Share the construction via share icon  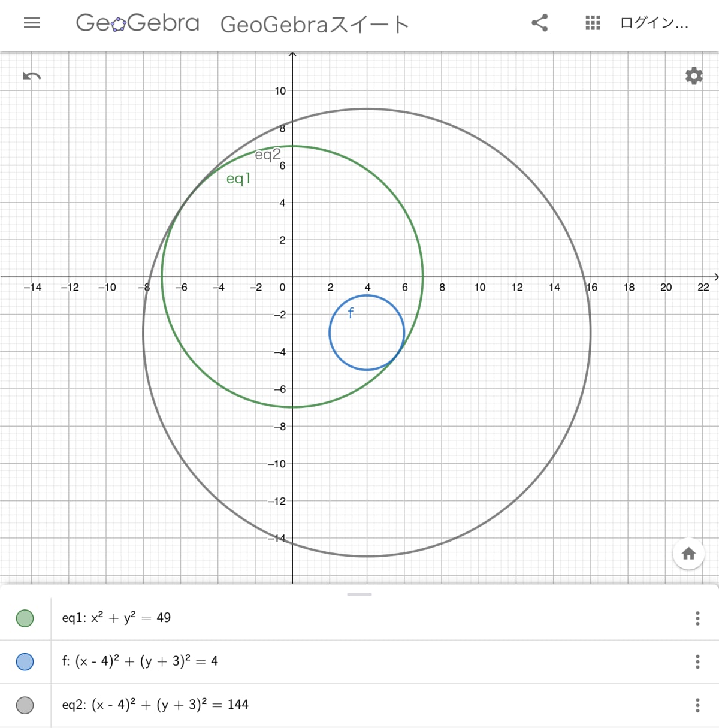[x=539, y=23]
